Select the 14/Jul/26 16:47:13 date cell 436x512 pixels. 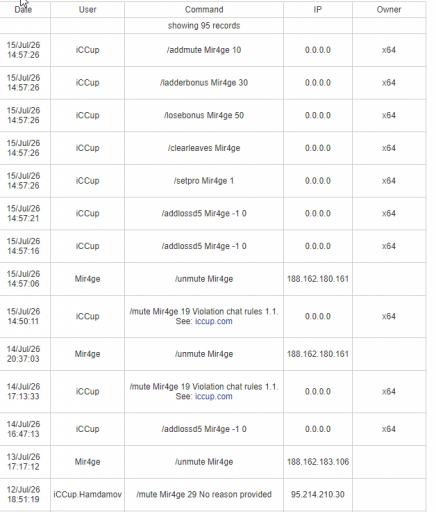(x=23, y=429)
